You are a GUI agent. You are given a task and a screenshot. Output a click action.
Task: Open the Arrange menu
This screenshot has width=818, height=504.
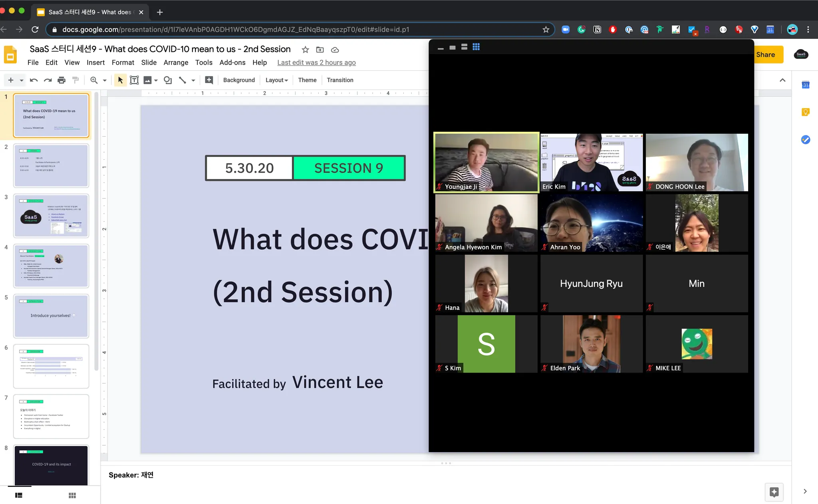tap(176, 63)
